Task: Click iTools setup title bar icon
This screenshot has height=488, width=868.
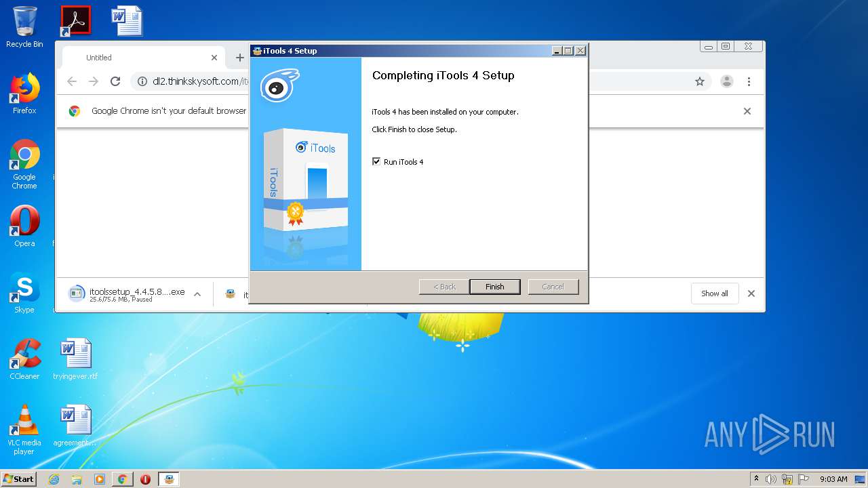Action: coord(257,51)
